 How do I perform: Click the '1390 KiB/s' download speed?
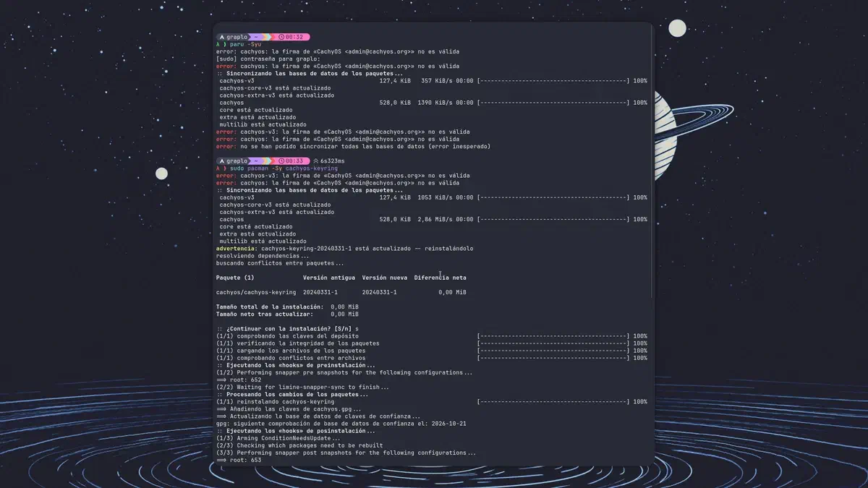click(435, 103)
